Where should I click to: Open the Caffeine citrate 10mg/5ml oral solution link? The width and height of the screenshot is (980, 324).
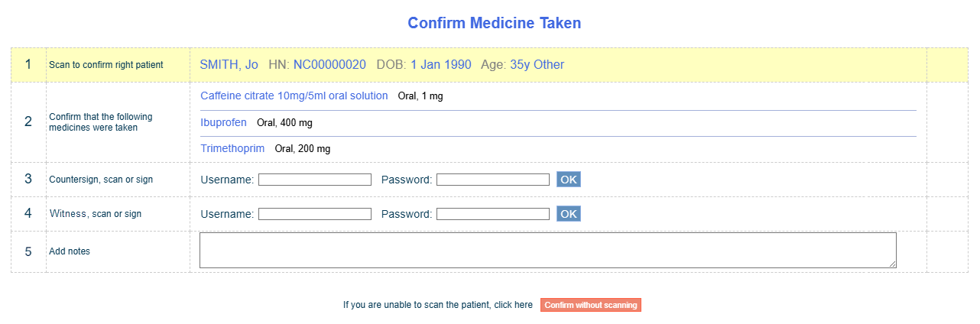coord(294,96)
